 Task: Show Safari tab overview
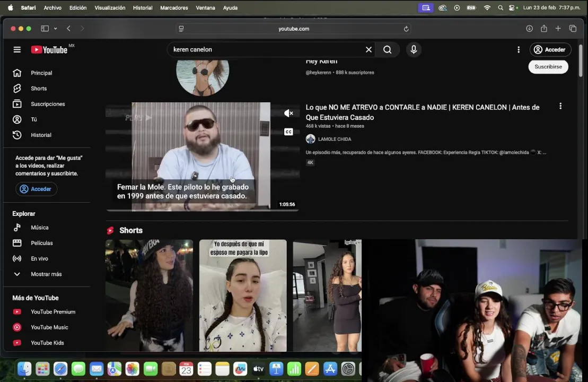click(x=573, y=29)
